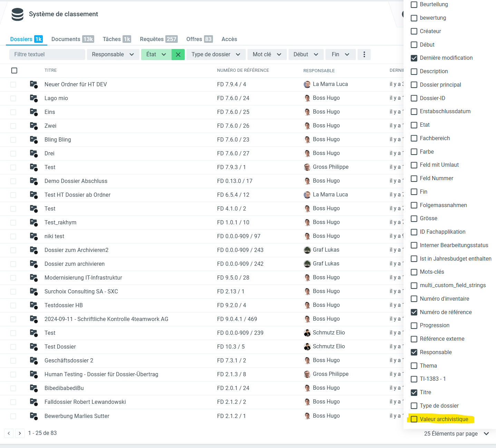The height and width of the screenshot is (448, 496).
Task: Clear the État filter with the X icon
Action: [178, 55]
